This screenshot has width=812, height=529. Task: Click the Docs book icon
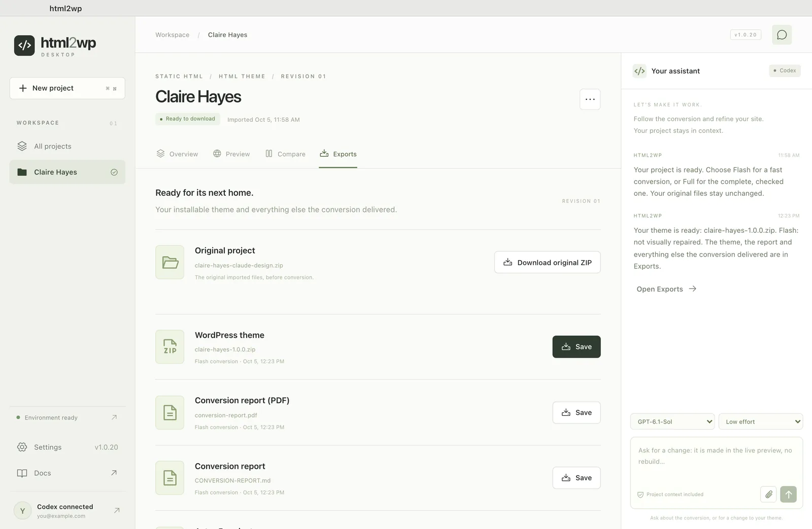tap(22, 473)
